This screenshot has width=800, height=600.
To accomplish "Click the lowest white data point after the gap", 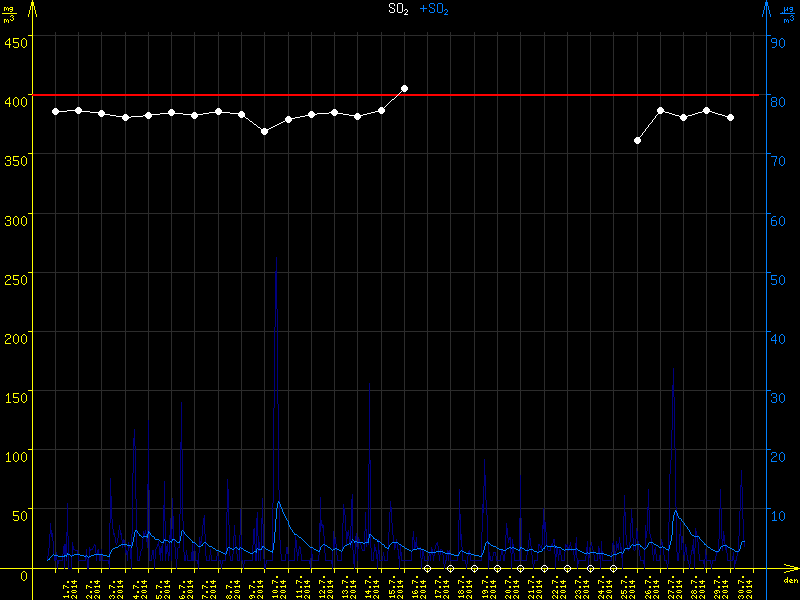I will tap(637, 141).
